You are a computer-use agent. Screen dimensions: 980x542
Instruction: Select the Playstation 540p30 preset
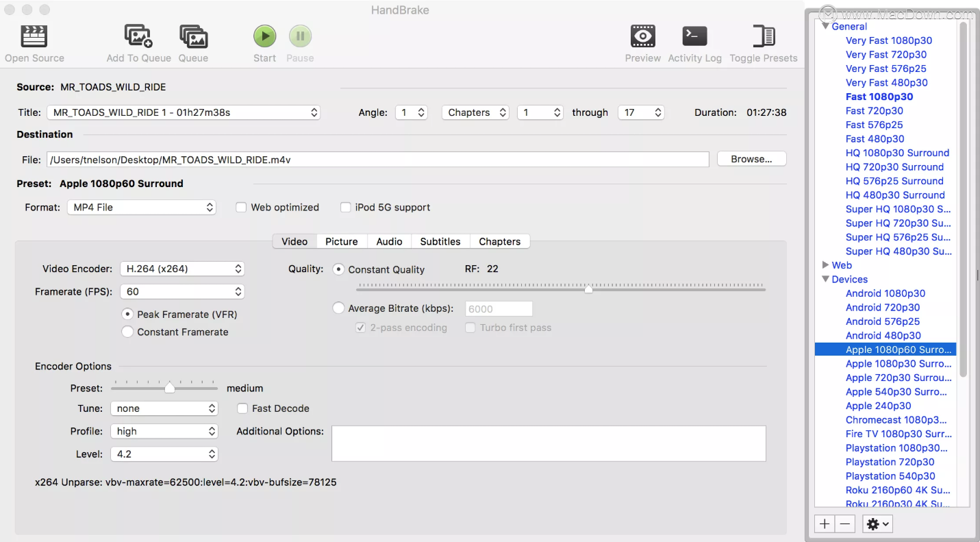click(x=890, y=476)
